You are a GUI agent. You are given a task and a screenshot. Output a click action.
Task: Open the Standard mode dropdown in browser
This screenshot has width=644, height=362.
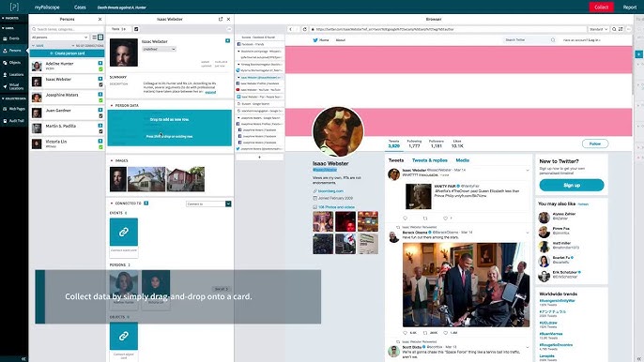click(598, 29)
